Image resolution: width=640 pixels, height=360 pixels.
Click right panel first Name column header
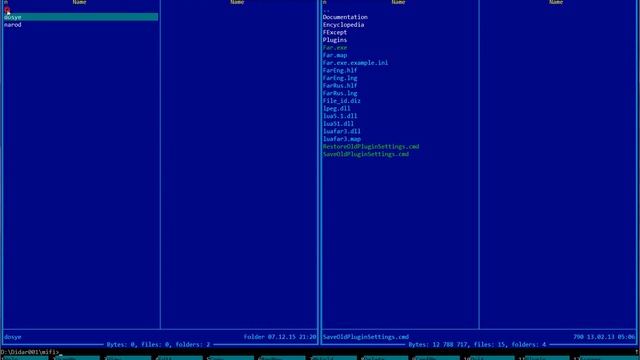click(x=398, y=2)
